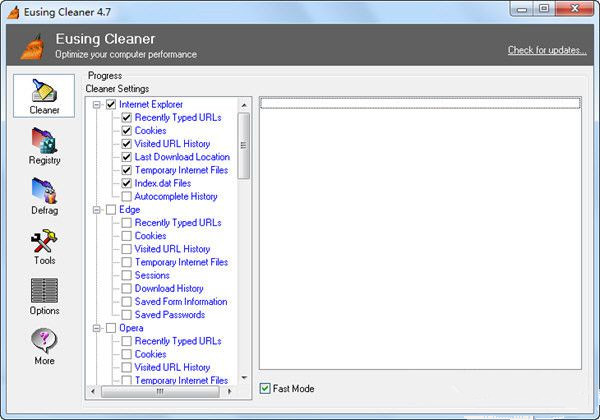Open the Options server icon
This screenshot has height=420, width=600.
44,290
